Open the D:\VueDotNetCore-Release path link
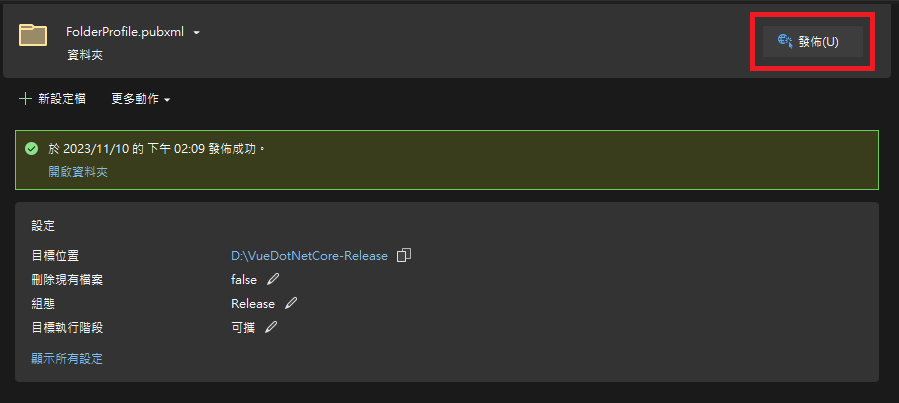Screen dimensions: 899x403 click(x=309, y=255)
